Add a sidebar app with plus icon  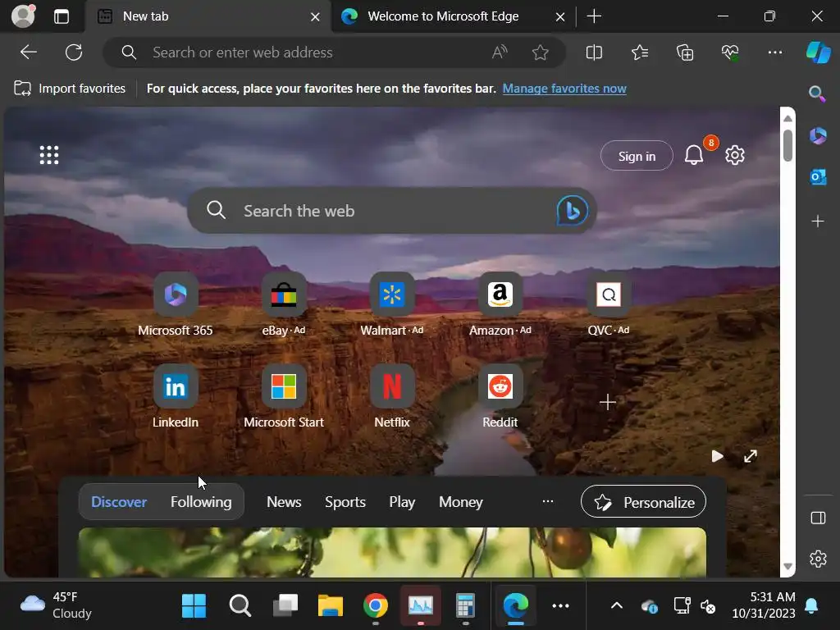point(818,221)
